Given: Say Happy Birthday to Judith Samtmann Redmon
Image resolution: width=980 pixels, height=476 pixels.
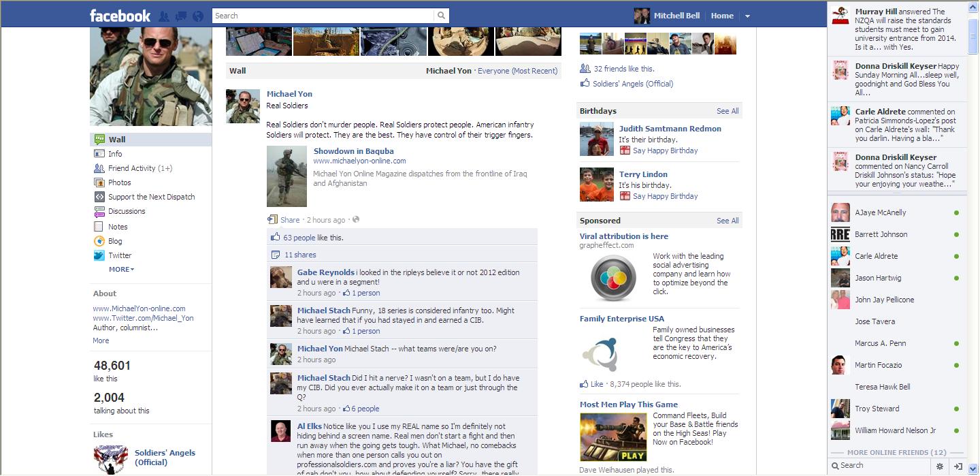Looking at the screenshot, I should pos(665,150).
